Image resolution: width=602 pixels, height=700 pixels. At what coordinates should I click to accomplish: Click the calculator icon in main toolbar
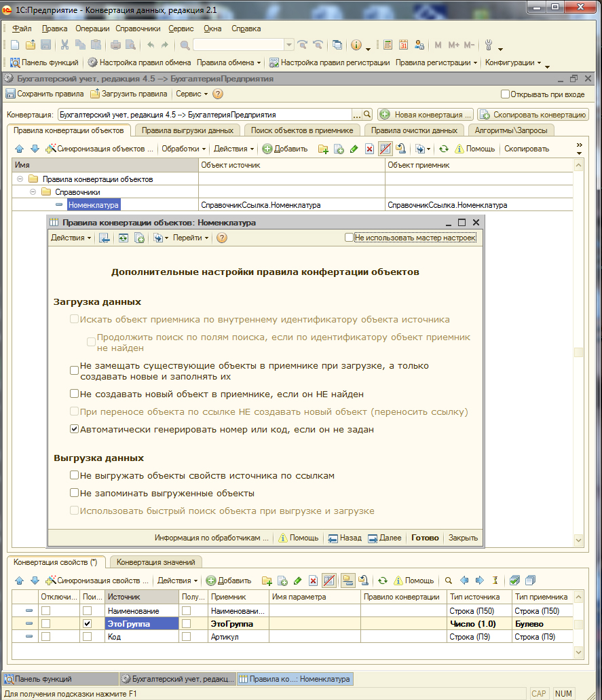click(x=388, y=45)
